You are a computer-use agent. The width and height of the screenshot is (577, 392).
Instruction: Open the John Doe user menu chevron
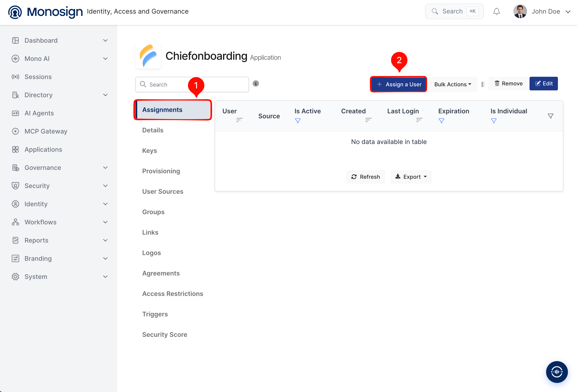[x=568, y=12]
